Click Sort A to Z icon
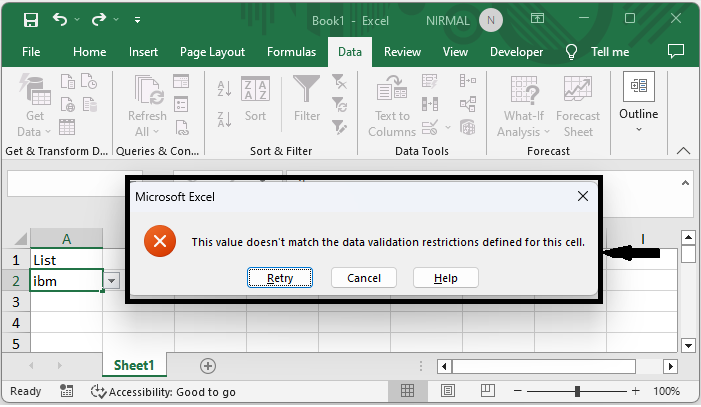The height and width of the screenshot is (407, 701). click(224, 88)
